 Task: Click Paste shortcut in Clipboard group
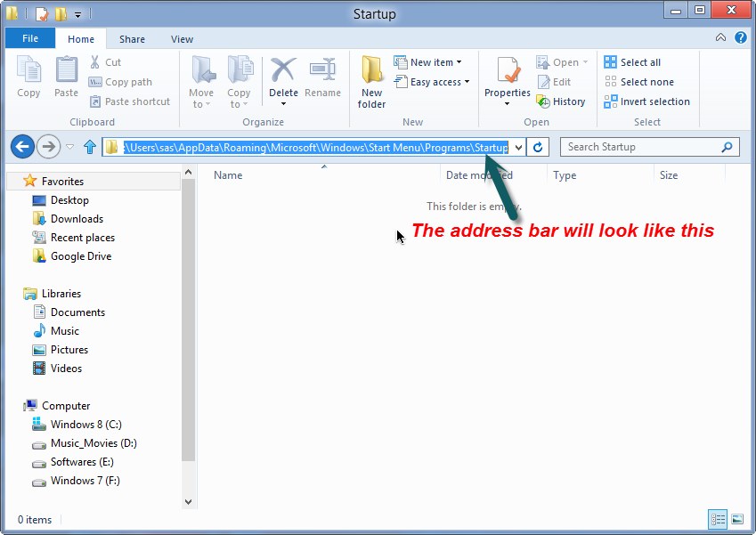pos(130,101)
